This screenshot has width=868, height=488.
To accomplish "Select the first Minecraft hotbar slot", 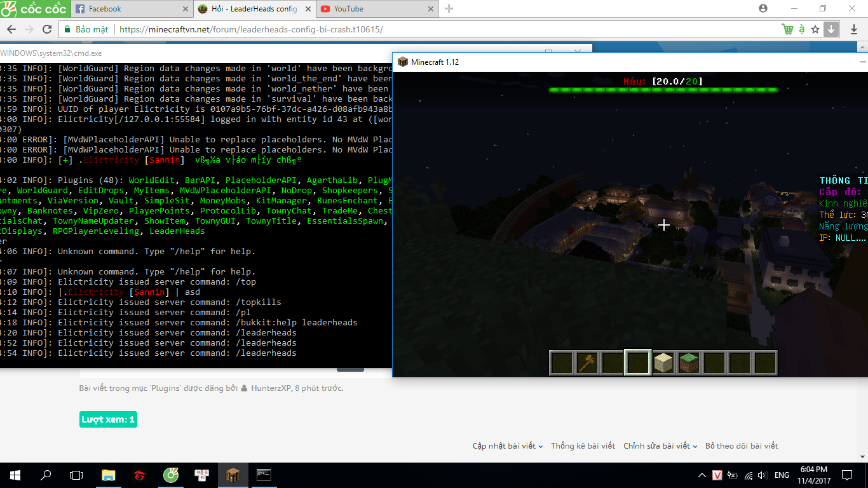I will pyautogui.click(x=562, y=363).
